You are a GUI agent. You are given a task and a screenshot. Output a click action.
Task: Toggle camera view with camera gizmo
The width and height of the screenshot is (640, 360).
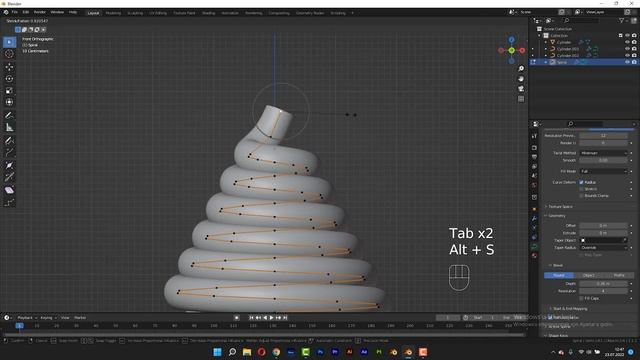click(521, 89)
